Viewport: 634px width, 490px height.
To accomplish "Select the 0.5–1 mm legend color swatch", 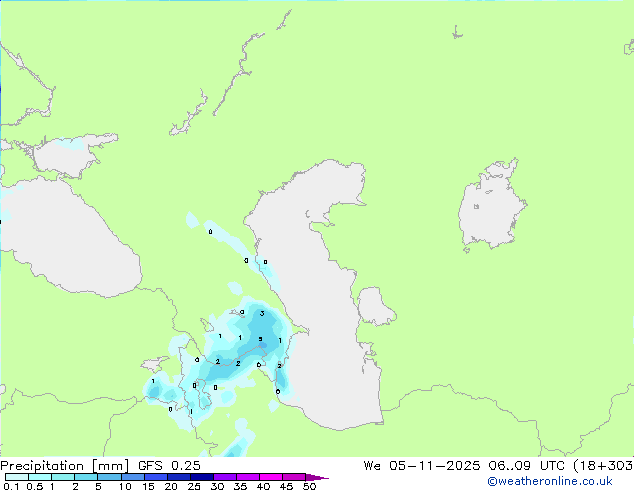I will click(40, 477).
